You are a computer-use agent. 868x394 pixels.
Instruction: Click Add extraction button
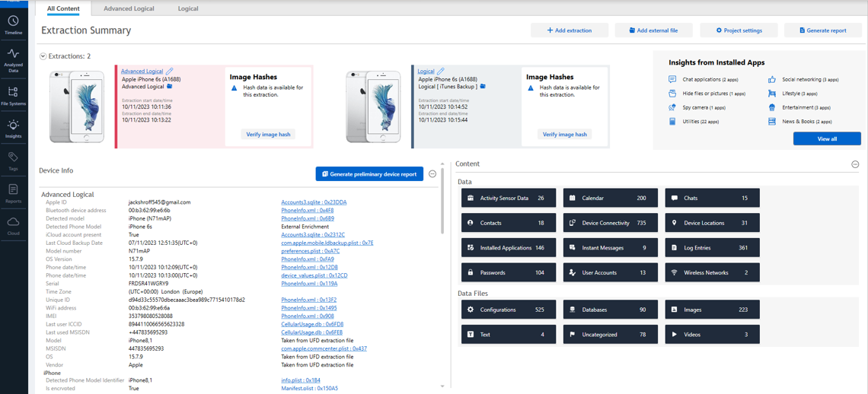click(569, 30)
